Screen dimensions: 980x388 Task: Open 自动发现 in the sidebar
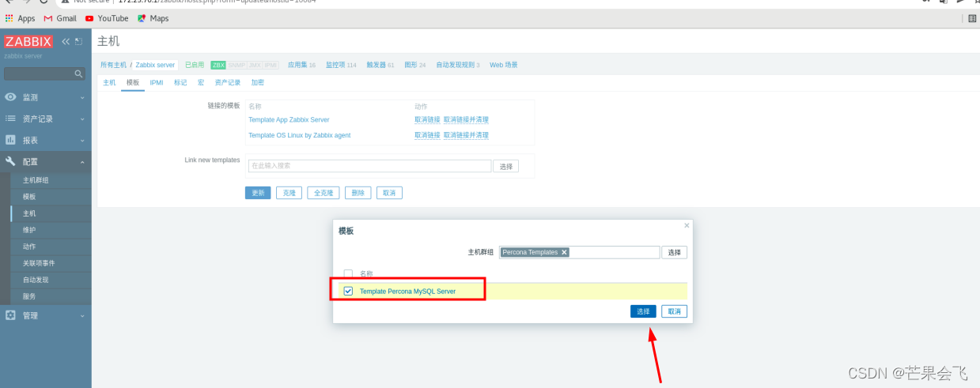tap(36, 280)
